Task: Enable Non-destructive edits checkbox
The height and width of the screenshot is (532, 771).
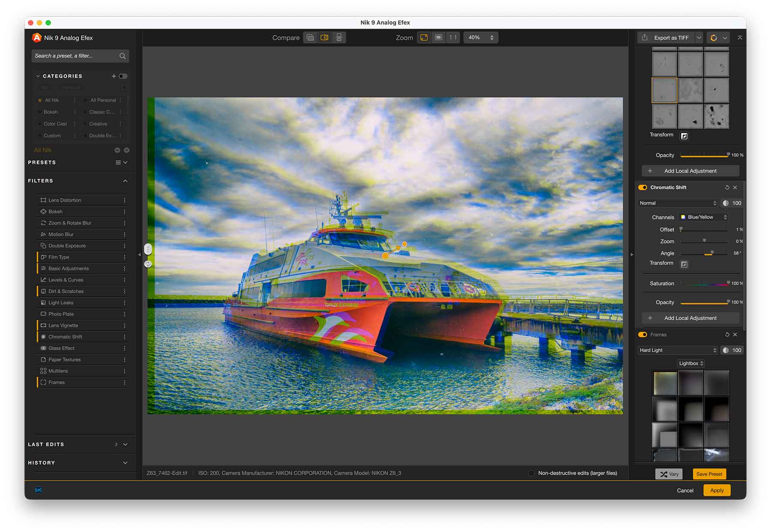Action: coord(531,473)
